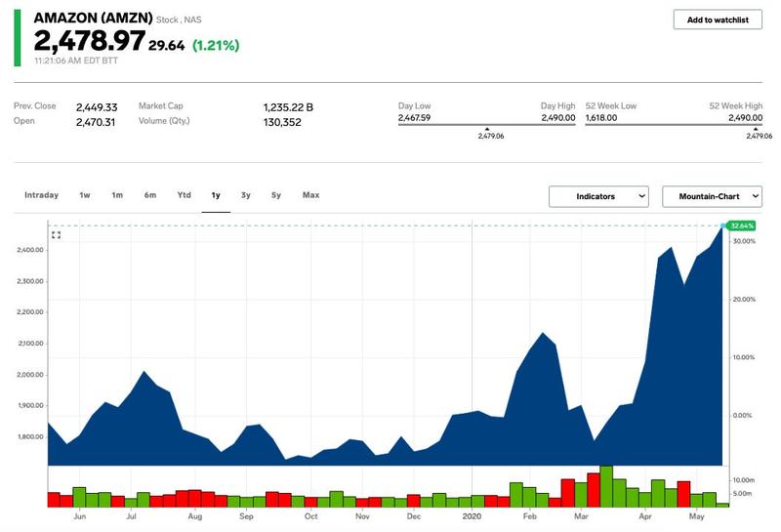
Task: Open the Indicators dropdown
Action: pyautogui.click(x=598, y=196)
